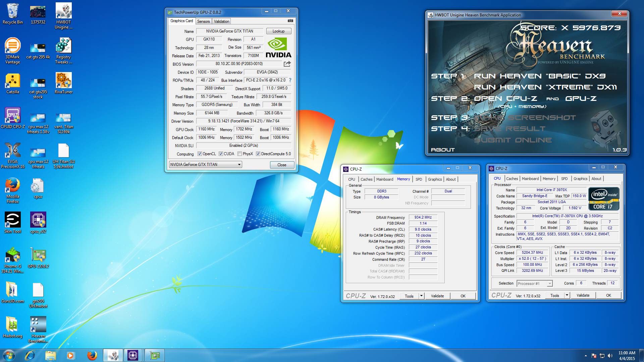644x362 pixels.
Task: Launch EVGA PrecisionX 16 shortcut
Action: (13, 156)
